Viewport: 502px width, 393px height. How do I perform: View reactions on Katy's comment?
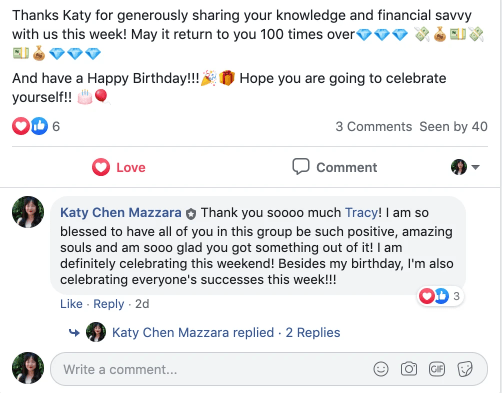pyautogui.click(x=440, y=296)
